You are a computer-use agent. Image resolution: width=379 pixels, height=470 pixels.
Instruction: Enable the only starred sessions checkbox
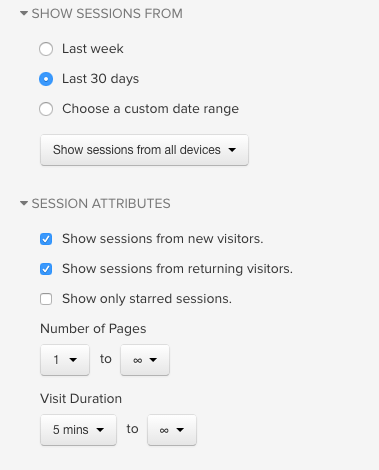(46, 299)
